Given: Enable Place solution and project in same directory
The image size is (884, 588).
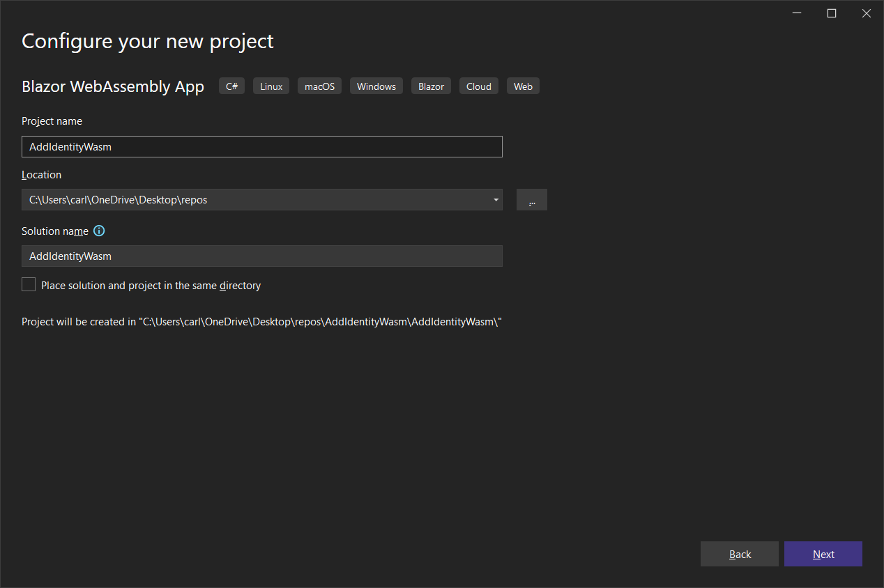Looking at the screenshot, I should (29, 284).
